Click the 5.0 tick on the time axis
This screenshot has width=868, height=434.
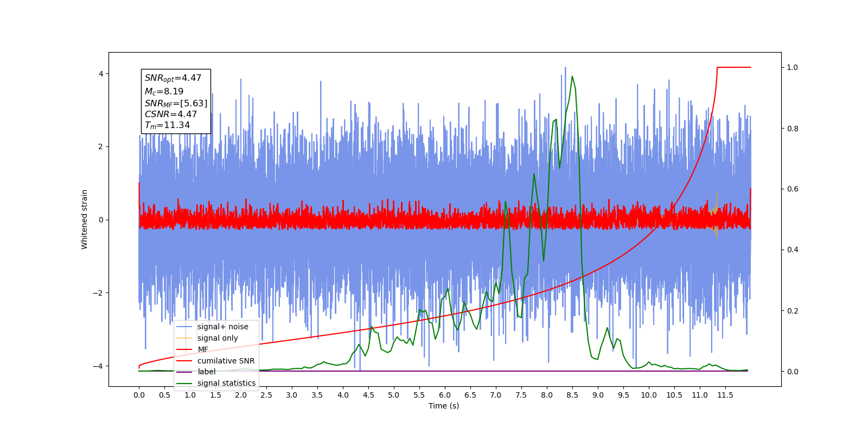point(394,395)
